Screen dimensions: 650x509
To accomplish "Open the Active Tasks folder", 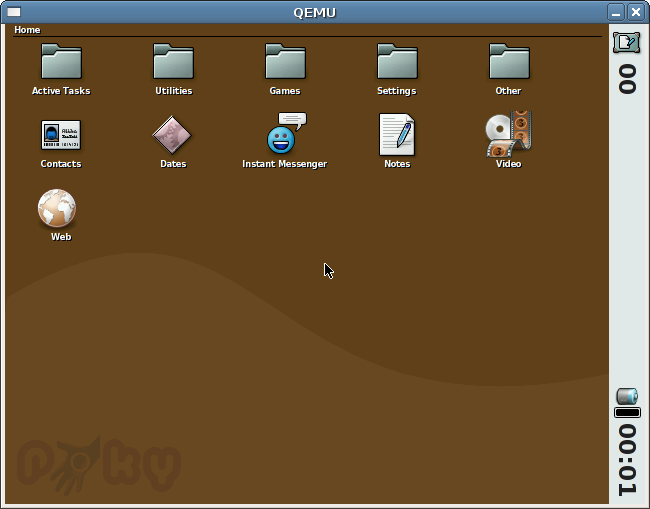I will point(61,61).
